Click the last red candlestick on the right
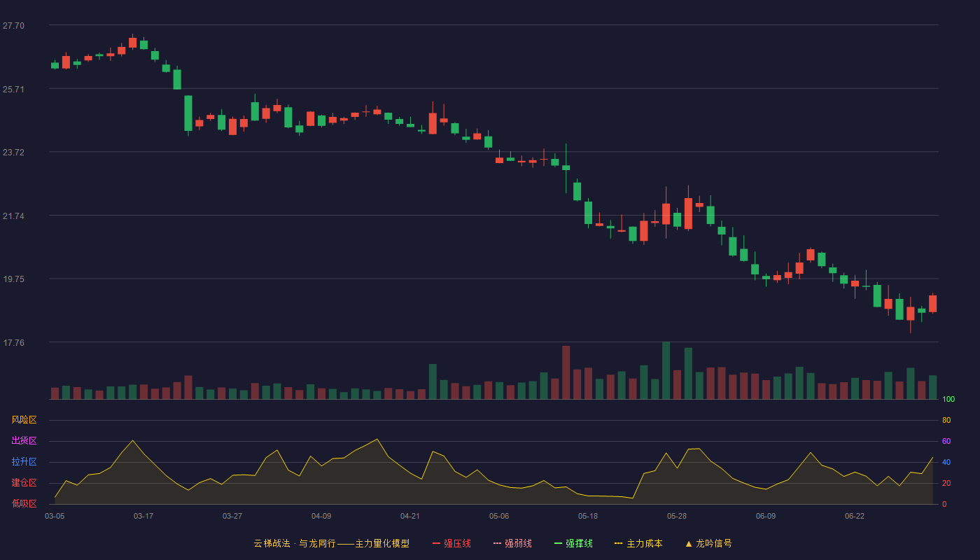Viewport: 980px width, 560px height. [932, 303]
